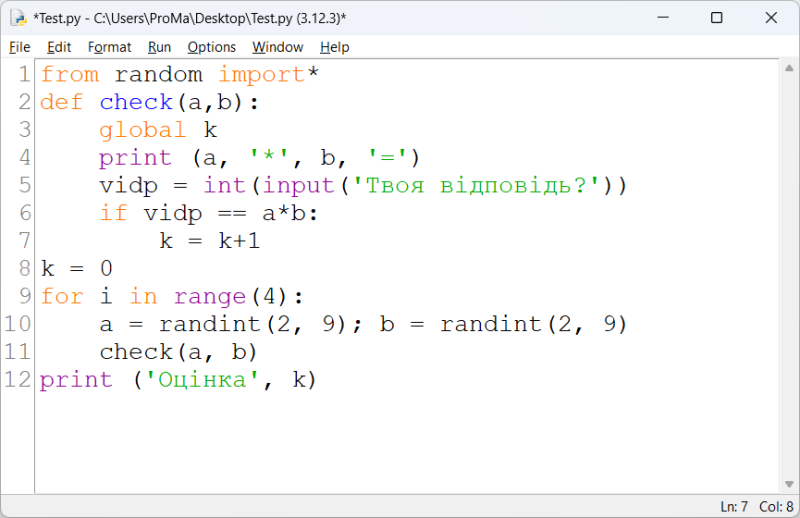Open the File menu
The image size is (800, 518).
click(x=20, y=47)
